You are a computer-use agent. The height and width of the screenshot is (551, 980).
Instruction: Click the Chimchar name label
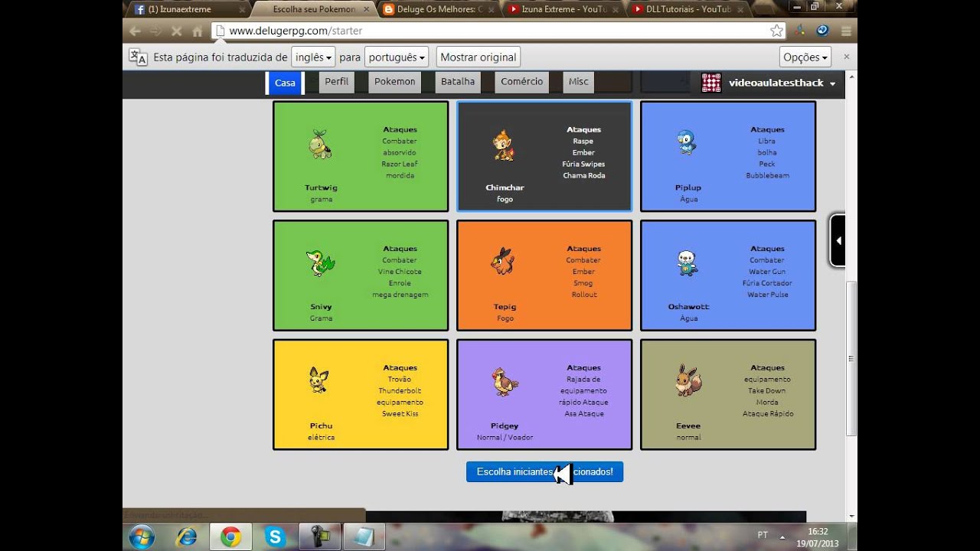click(505, 187)
